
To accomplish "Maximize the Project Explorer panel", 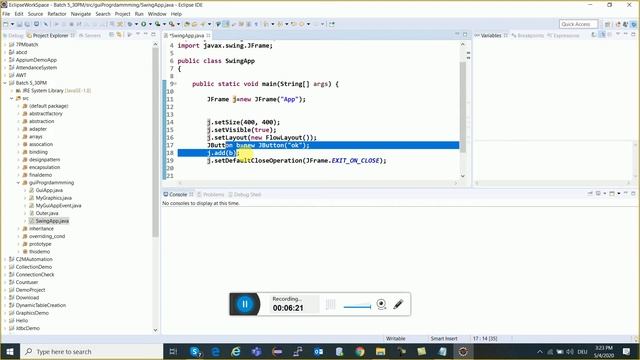I will click(153, 35).
